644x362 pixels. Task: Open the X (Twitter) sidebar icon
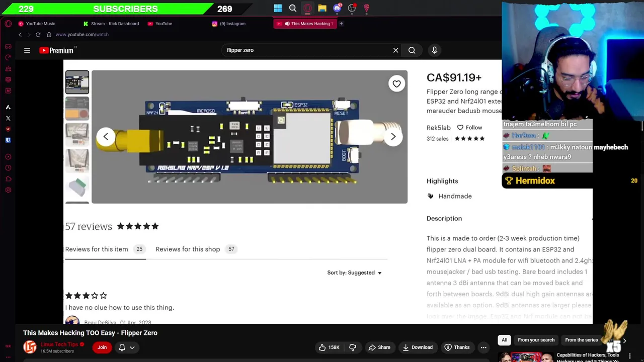click(x=8, y=118)
